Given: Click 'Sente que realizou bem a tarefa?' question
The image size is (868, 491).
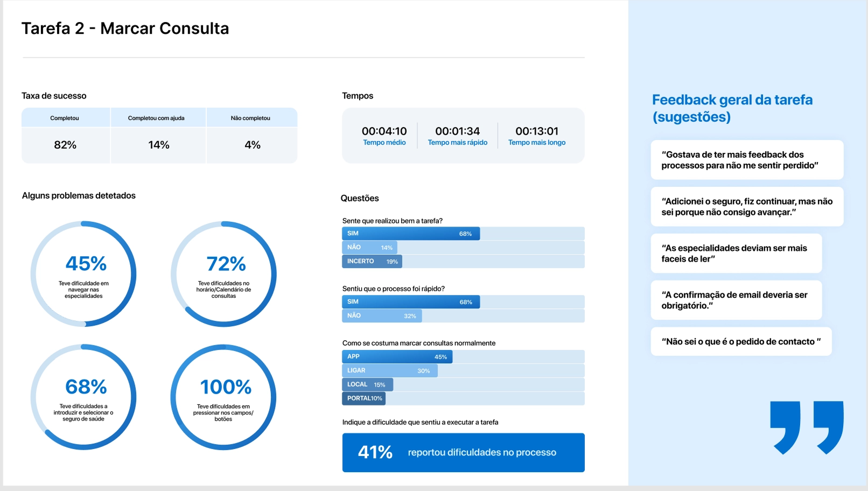Looking at the screenshot, I should 393,221.
